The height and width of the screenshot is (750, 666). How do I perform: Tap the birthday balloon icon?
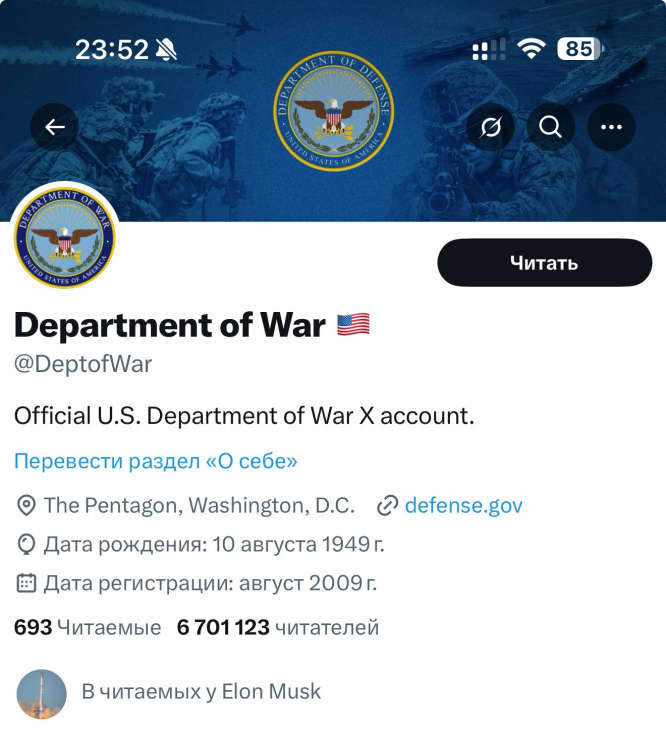click(26, 544)
